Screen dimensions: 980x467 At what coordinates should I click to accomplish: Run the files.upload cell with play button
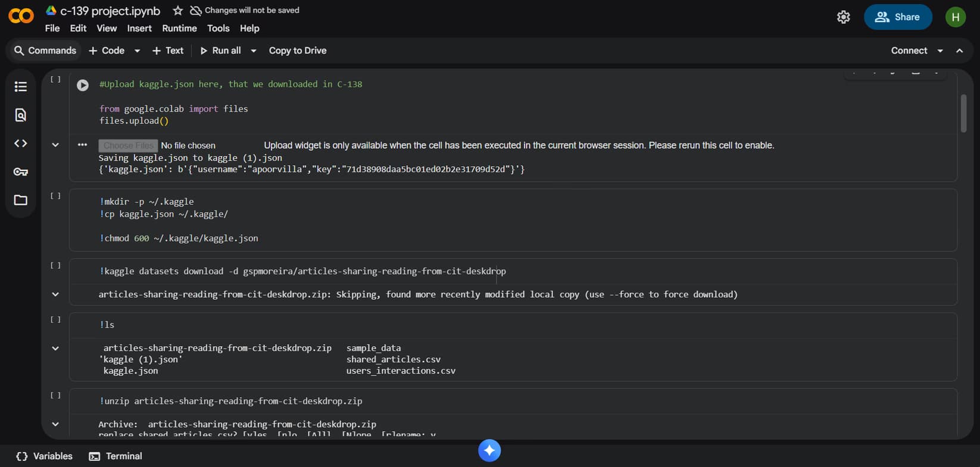[x=83, y=85]
